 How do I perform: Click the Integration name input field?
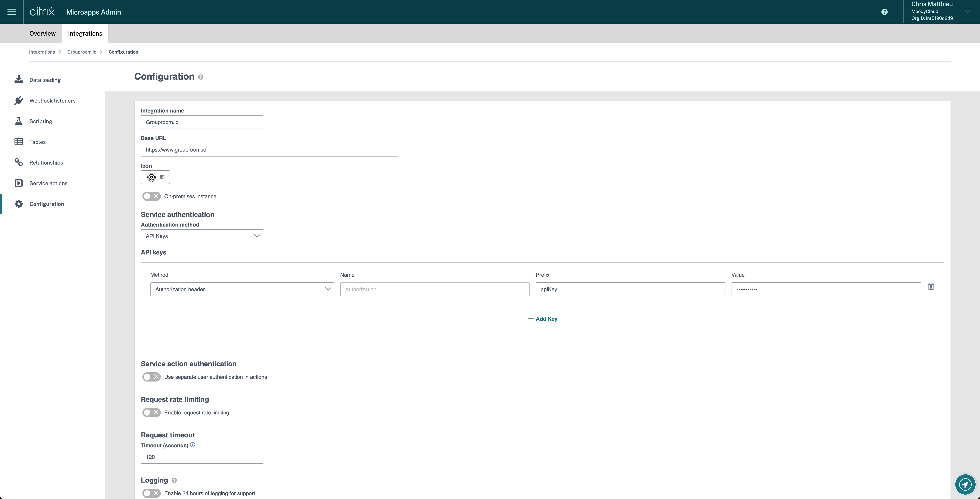click(202, 122)
